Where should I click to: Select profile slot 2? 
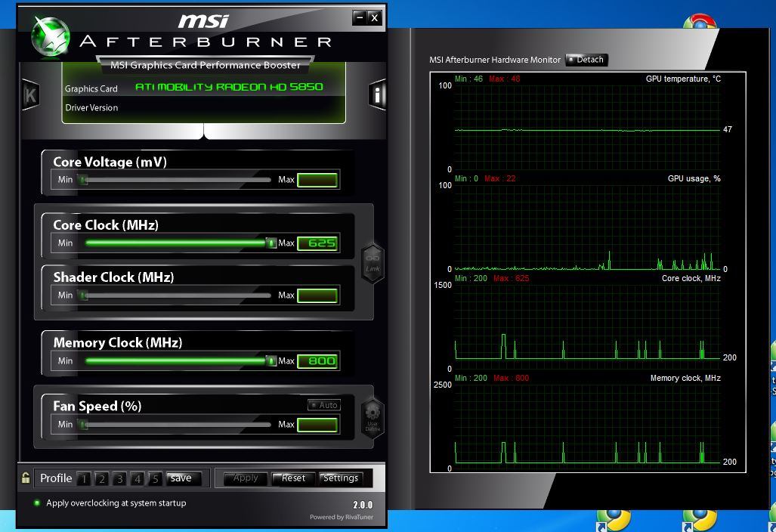(101, 478)
